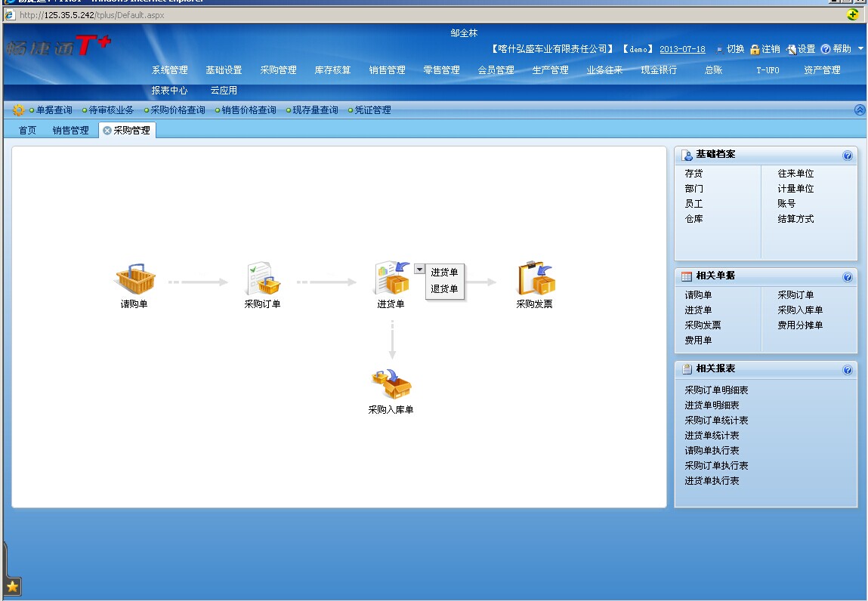Open 往来单位 in 基础档案
Screen dimensions: 868x601
click(x=795, y=174)
